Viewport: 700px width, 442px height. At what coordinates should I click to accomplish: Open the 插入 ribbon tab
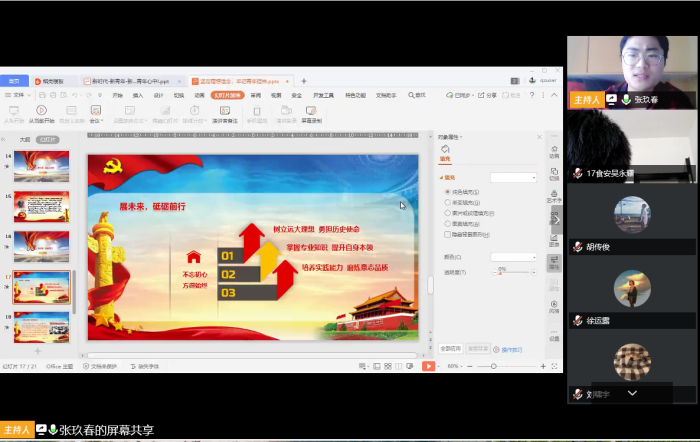pyautogui.click(x=138, y=95)
